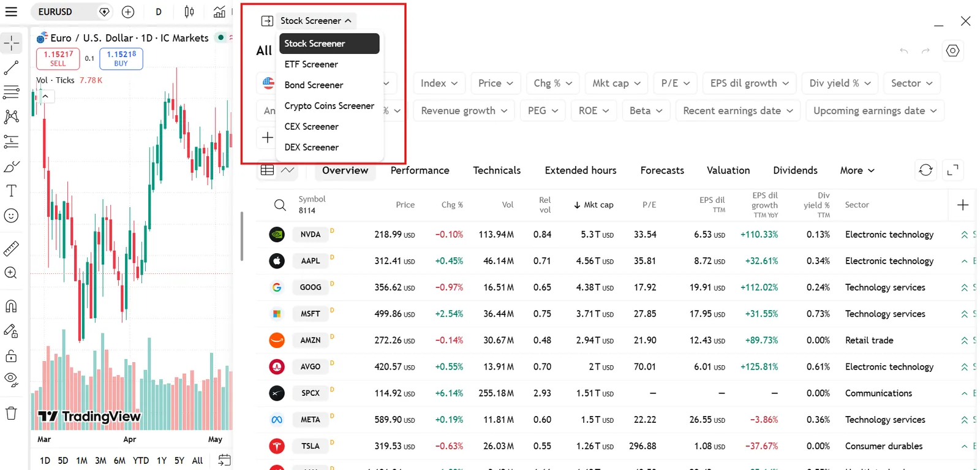
Task: Select the zoom in tool
Action: [11, 273]
